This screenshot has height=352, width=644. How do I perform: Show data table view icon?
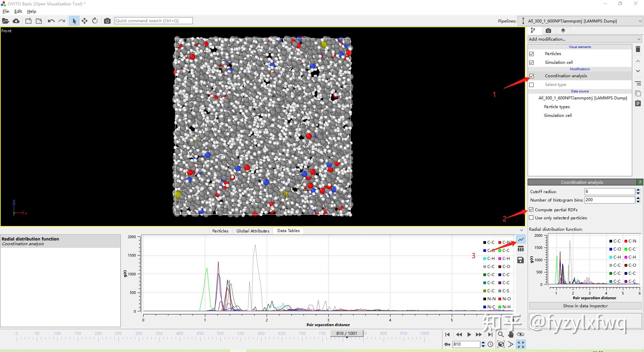[x=521, y=249]
